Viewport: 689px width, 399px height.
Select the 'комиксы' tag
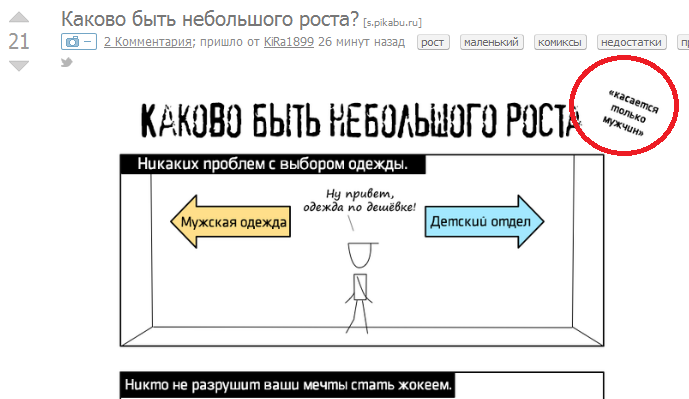click(x=560, y=42)
